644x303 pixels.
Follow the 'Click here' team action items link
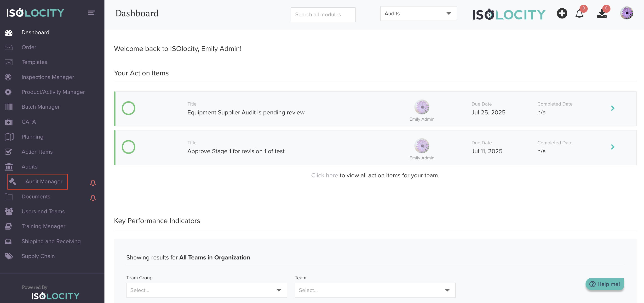point(324,175)
